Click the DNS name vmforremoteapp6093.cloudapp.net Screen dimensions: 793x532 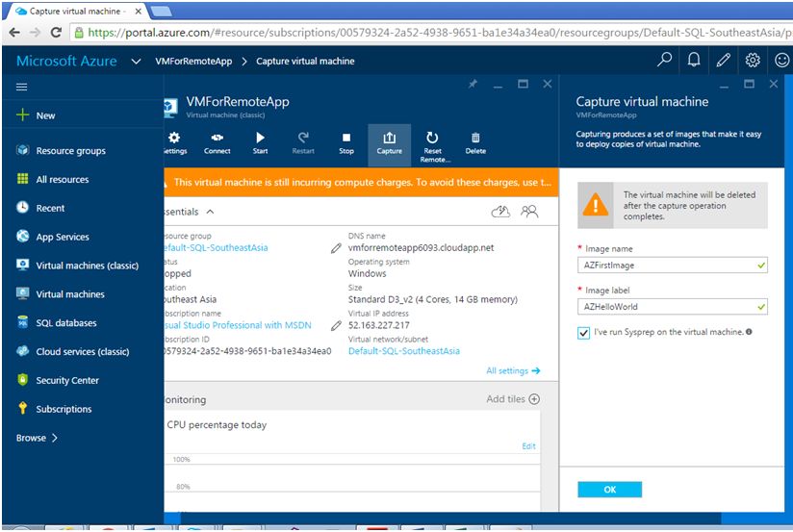point(421,248)
